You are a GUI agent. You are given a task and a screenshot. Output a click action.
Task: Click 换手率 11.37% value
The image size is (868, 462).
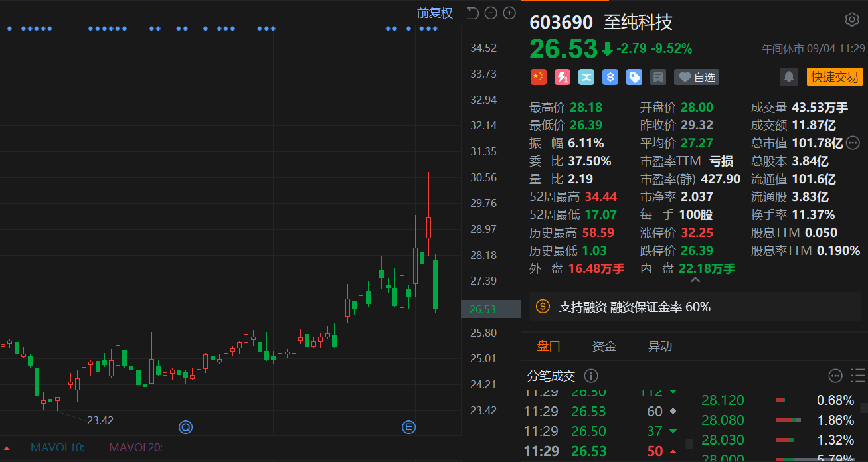[x=814, y=214]
